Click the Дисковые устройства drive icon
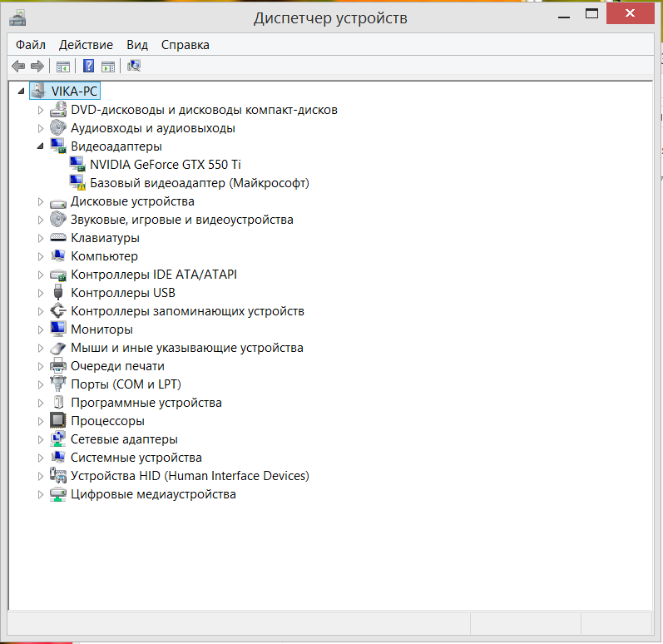Viewport: 663px width, 644px height. click(x=58, y=202)
